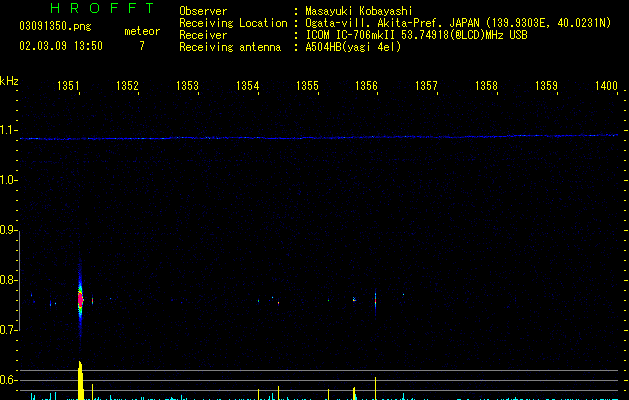
Task: Click the 1353 time axis marker
Action: 187,85
